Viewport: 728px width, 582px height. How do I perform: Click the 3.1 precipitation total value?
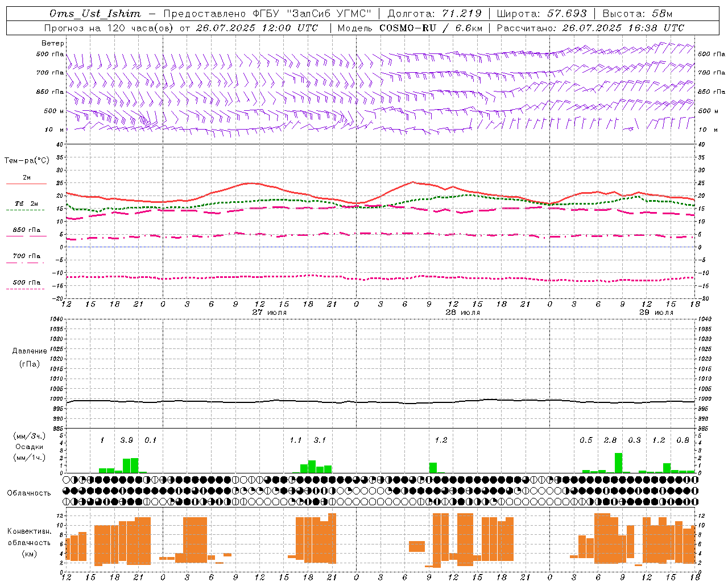click(320, 440)
